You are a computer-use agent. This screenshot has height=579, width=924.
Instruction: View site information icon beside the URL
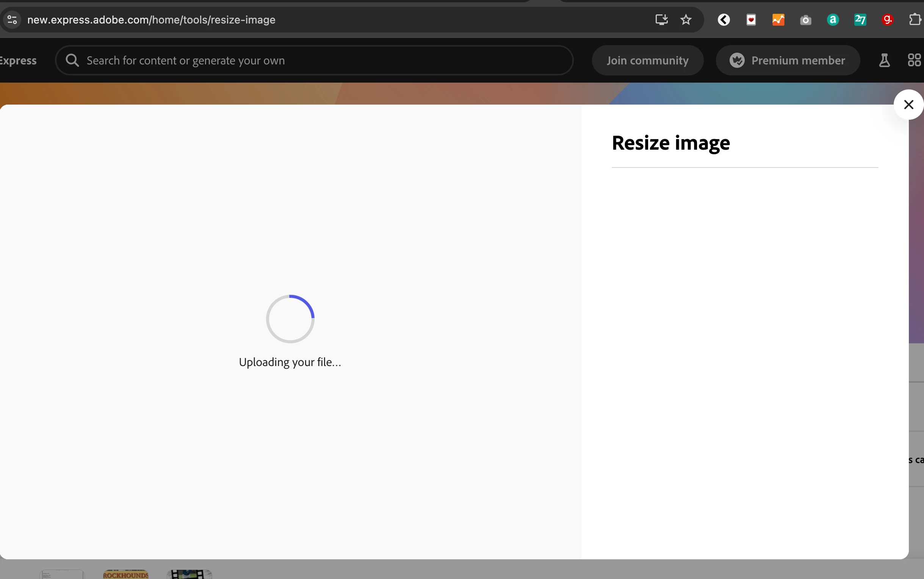[12, 20]
